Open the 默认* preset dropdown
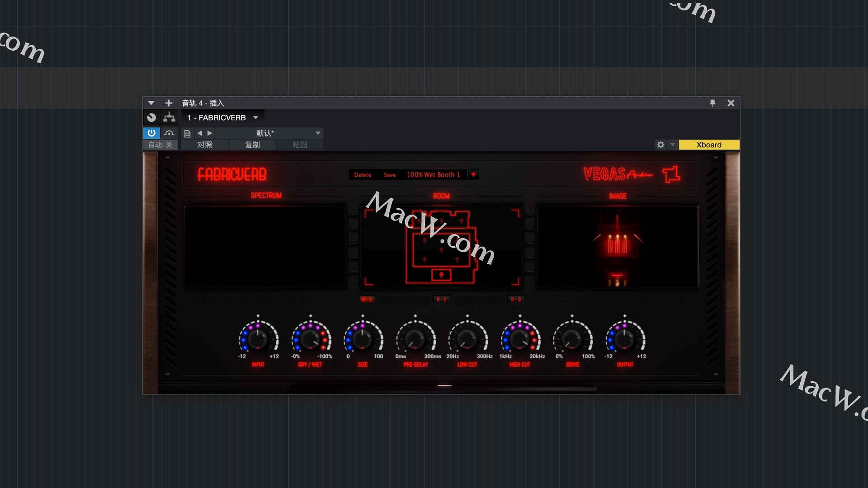 click(x=269, y=133)
